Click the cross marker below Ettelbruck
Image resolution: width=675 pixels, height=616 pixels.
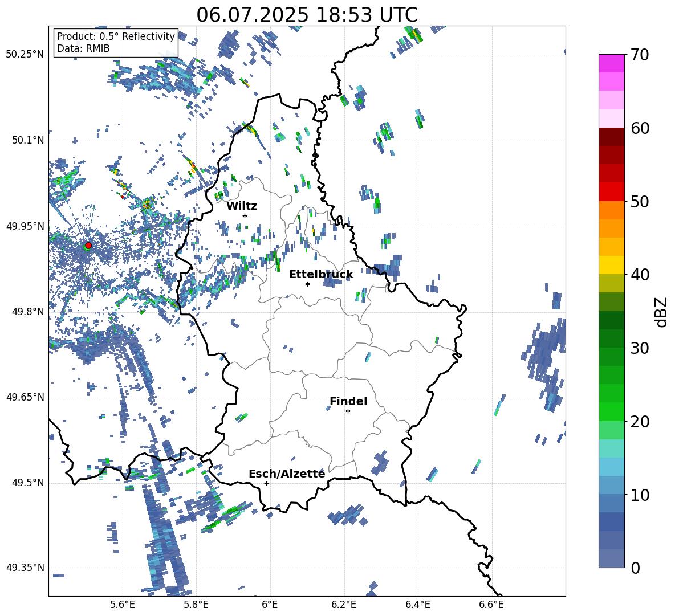(307, 284)
